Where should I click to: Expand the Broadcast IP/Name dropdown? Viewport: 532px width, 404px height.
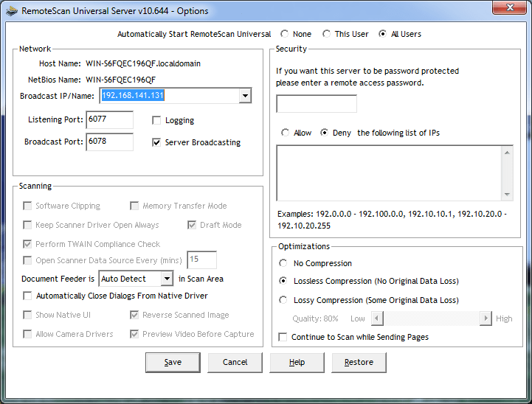(245, 96)
